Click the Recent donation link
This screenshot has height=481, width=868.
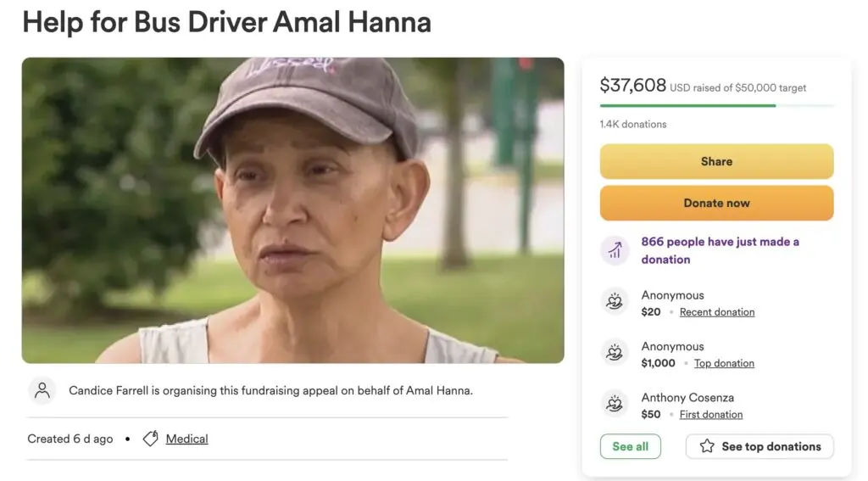coord(717,312)
